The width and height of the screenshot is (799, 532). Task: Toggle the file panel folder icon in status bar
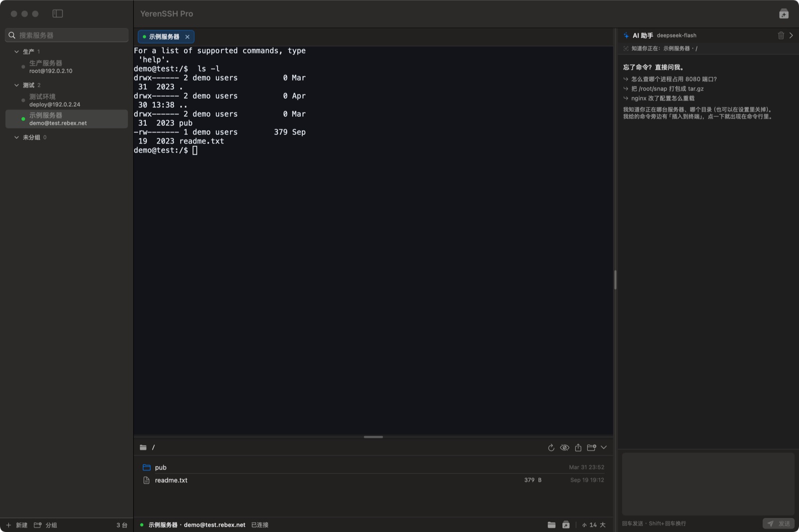pyautogui.click(x=551, y=525)
